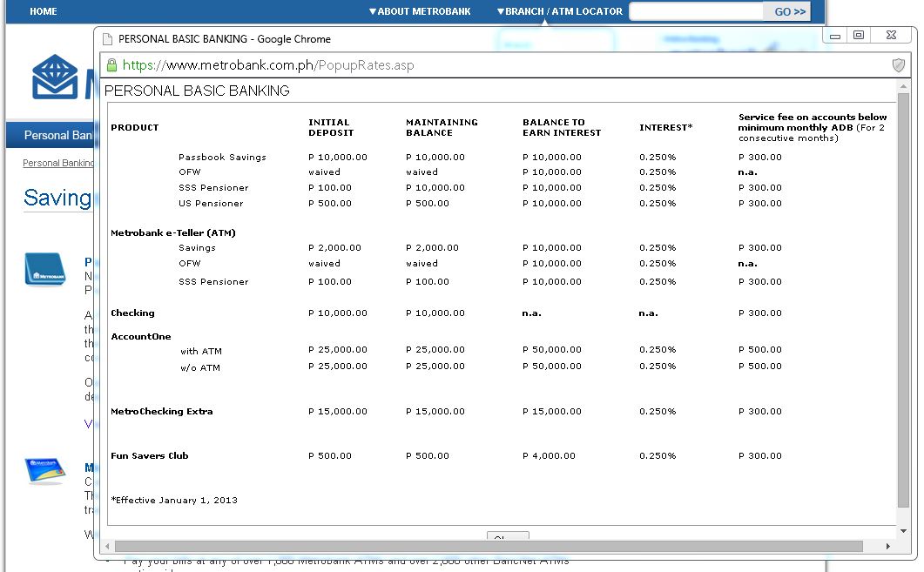Click 0.250% interest for Passbook Savings
Screen dimensions: 924x572
pyautogui.click(x=658, y=158)
